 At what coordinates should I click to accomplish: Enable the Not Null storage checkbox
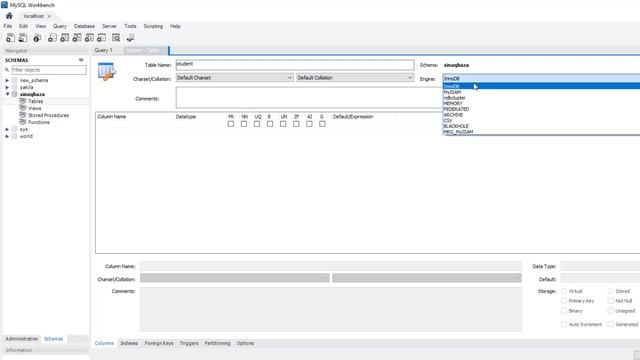[611, 301]
